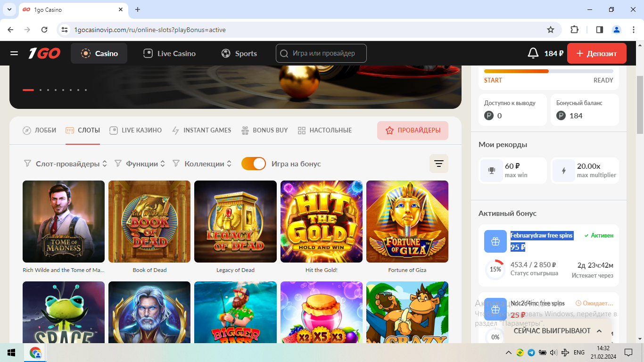
Task: Select the СЛОТЫ category tab
Action: click(83, 130)
